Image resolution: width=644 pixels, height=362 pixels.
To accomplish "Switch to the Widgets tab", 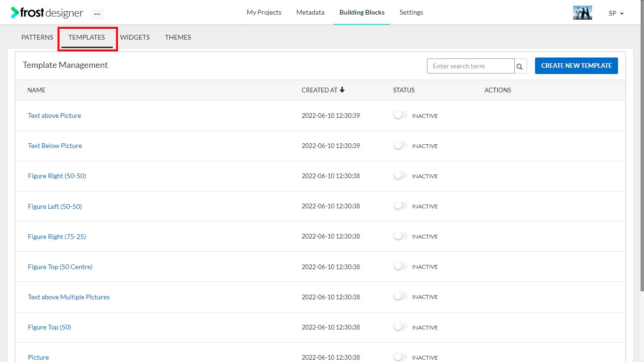I will click(135, 37).
